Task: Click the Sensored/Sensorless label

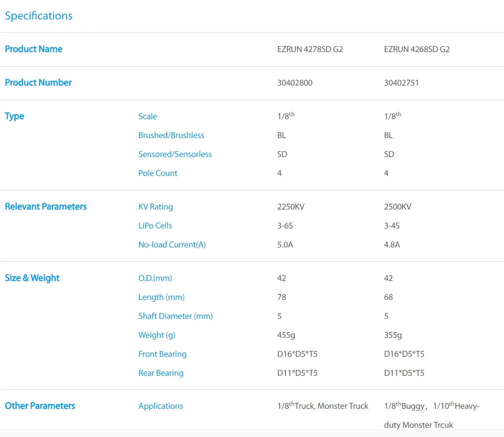Action: 175,154
